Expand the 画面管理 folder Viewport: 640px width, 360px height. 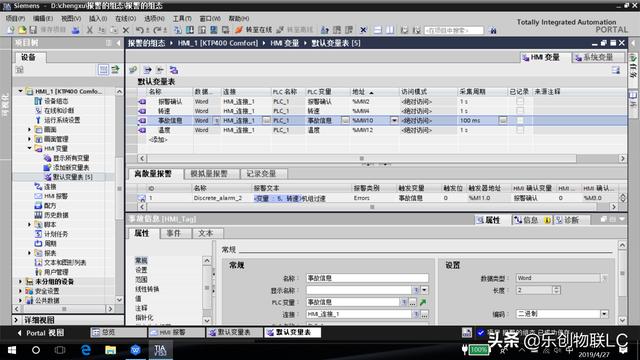click(29, 139)
